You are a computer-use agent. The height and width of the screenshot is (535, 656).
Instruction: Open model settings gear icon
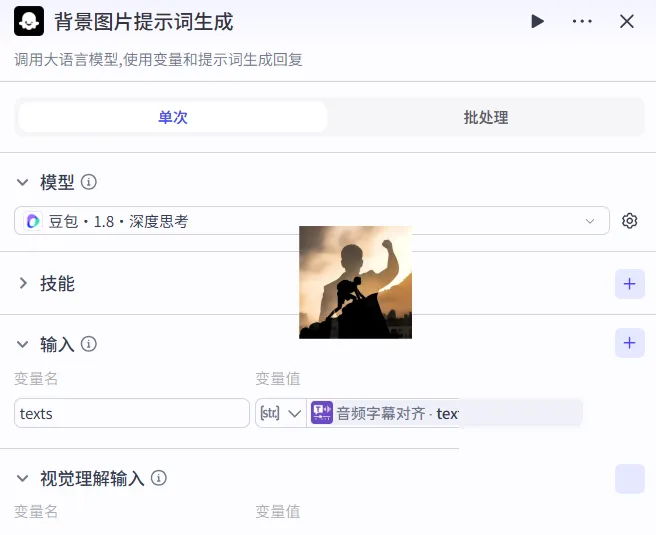point(630,221)
